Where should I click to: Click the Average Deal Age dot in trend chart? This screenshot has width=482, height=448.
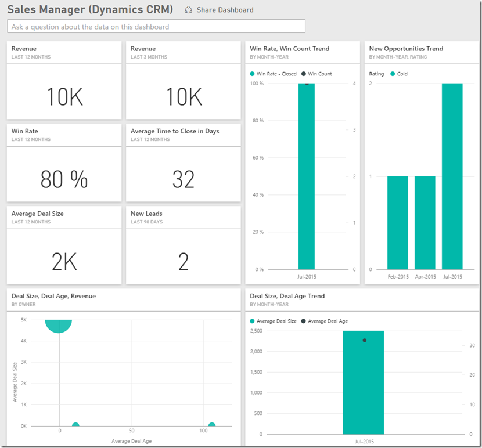point(364,340)
